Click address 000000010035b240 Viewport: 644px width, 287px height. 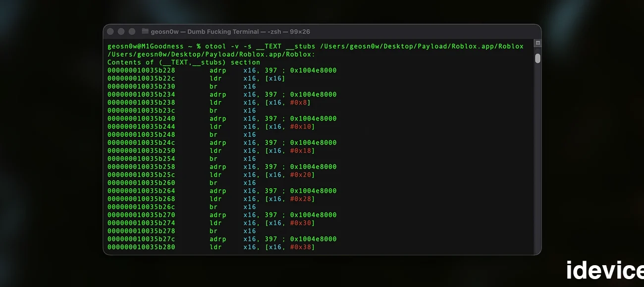[x=141, y=118]
